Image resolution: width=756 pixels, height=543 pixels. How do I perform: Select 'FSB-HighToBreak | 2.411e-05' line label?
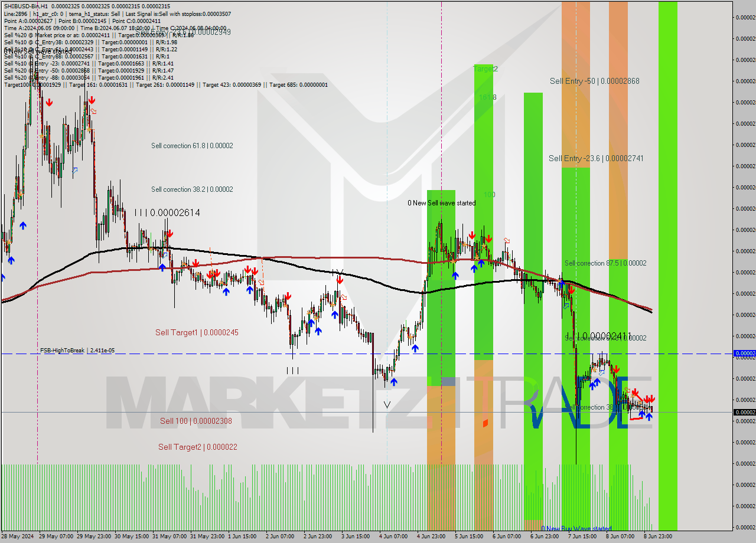click(77, 351)
